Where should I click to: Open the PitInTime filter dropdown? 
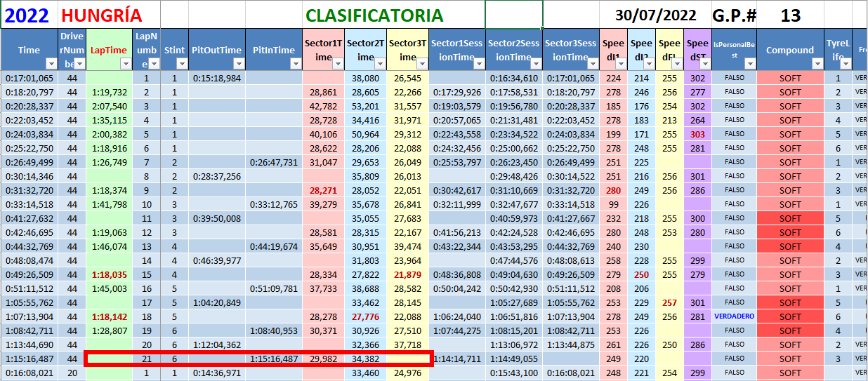click(296, 64)
